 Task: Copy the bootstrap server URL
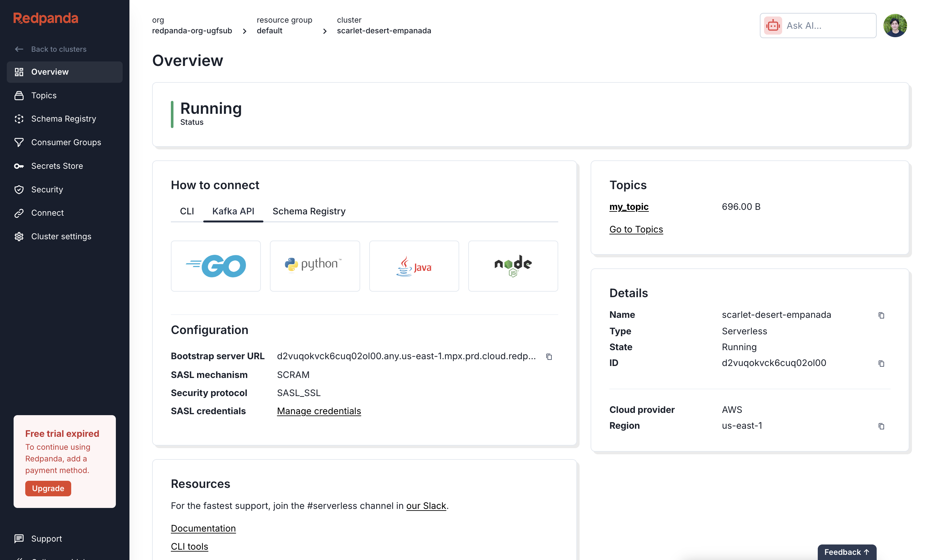click(549, 356)
